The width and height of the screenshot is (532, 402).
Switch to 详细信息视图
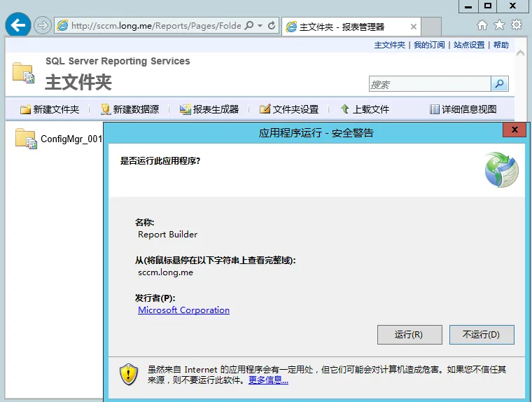click(463, 109)
